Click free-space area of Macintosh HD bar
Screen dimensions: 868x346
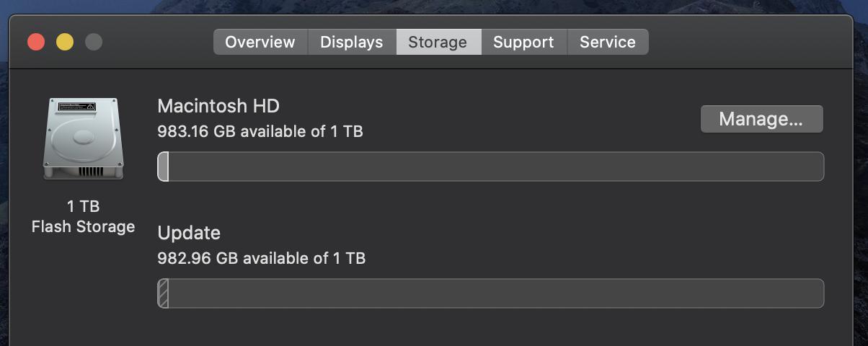(x=496, y=167)
